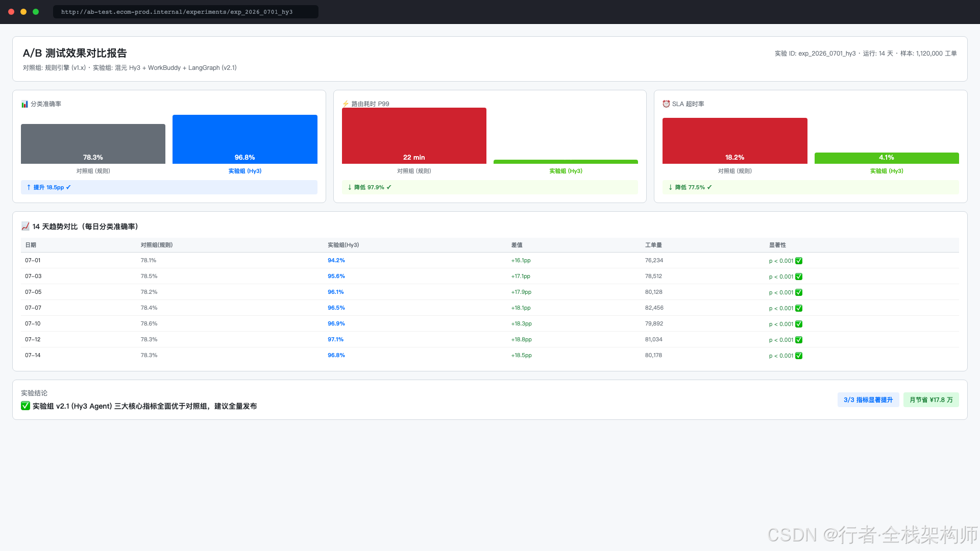This screenshot has width=980, height=551.
Task: Click the +16.1pp difference value
Action: pyautogui.click(x=521, y=260)
